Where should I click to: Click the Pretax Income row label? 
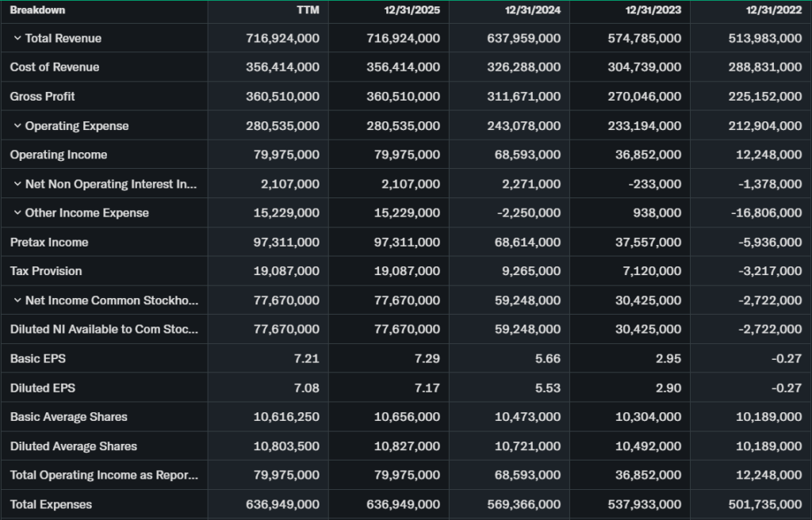click(x=49, y=242)
